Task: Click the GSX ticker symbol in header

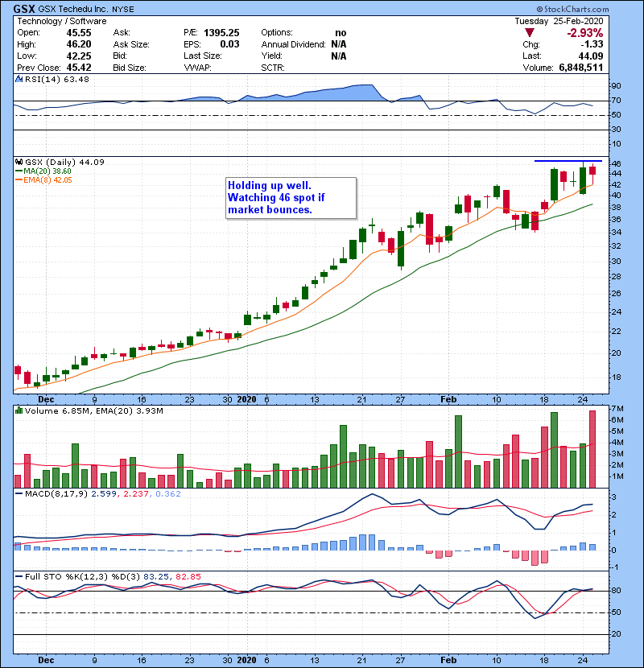Action: pyautogui.click(x=24, y=9)
